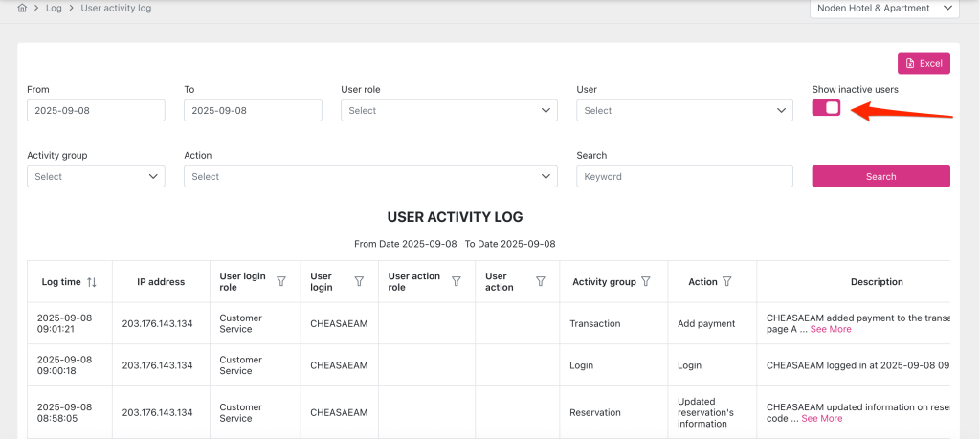The image size is (980, 439).
Task: Export the log with Excel button
Action: point(924,63)
